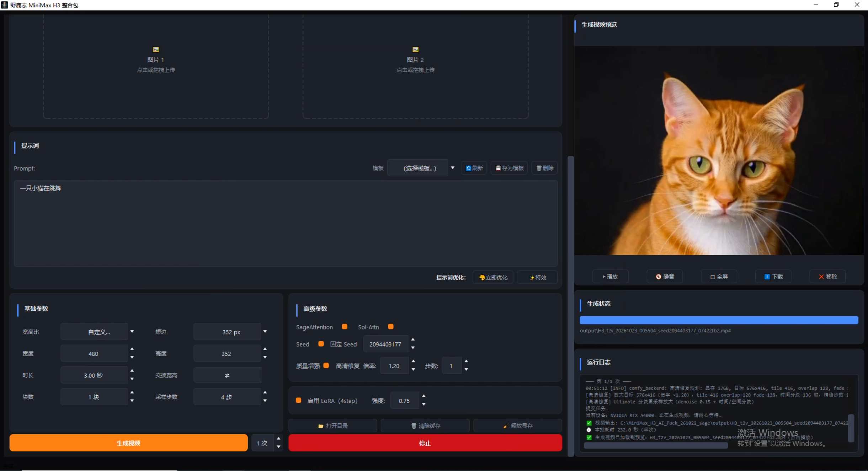Click the 生成视频 generate button
This screenshot has width=868, height=471.
click(128, 443)
